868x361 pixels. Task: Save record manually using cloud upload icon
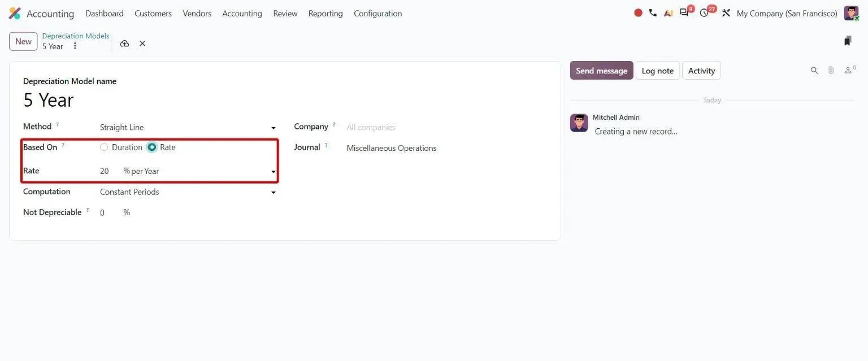point(124,44)
